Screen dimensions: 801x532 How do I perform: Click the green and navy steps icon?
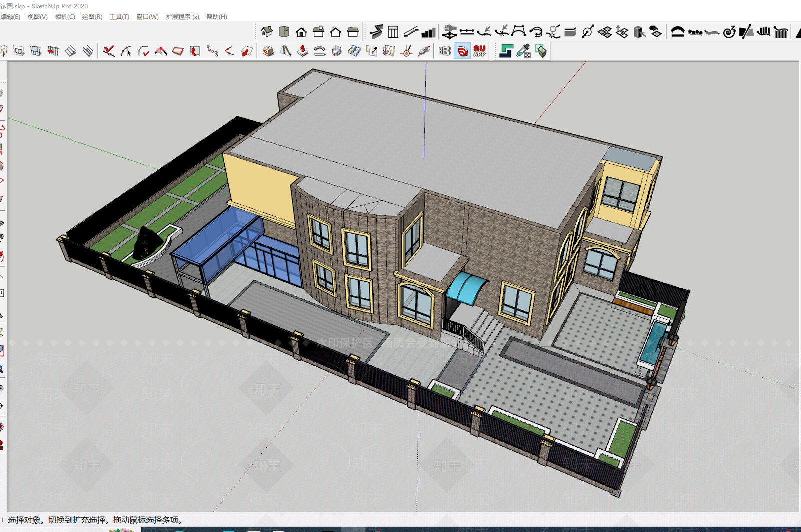click(x=506, y=51)
